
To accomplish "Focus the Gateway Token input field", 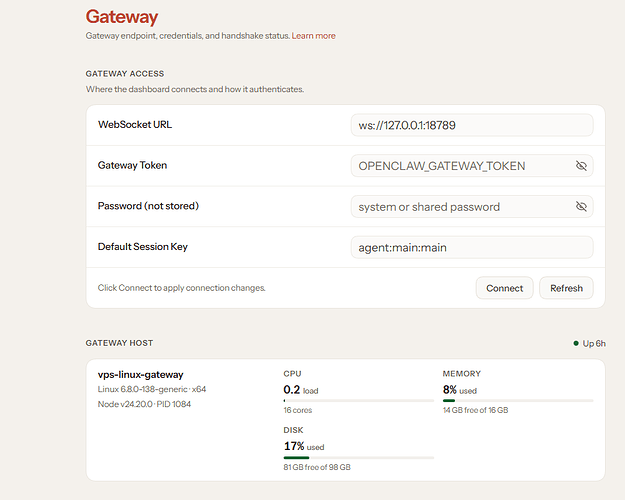I will tap(472, 165).
